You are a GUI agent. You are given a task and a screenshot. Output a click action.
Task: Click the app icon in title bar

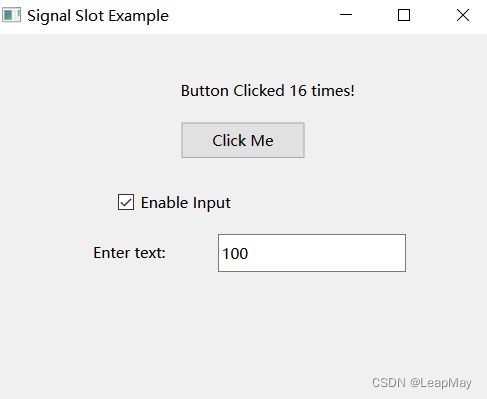coord(11,15)
